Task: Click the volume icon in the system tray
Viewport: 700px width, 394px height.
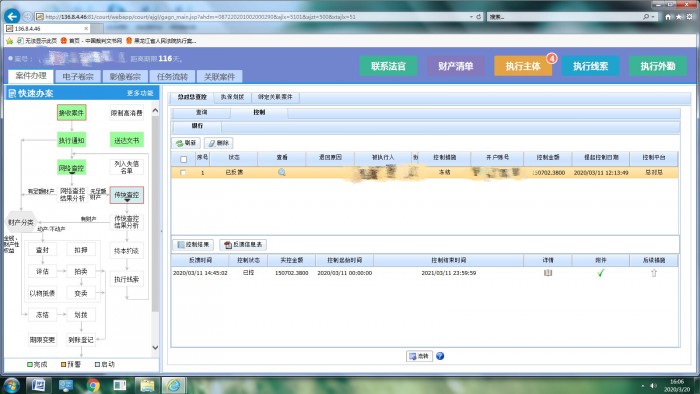Action: [653, 385]
